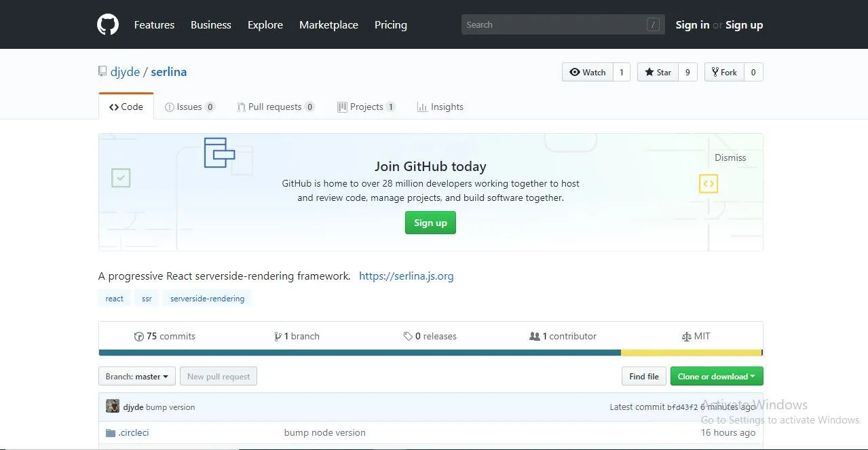Open Pricing in the top navigation
Viewport: 868px width, 450px height.
pyautogui.click(x=391, y=24)
